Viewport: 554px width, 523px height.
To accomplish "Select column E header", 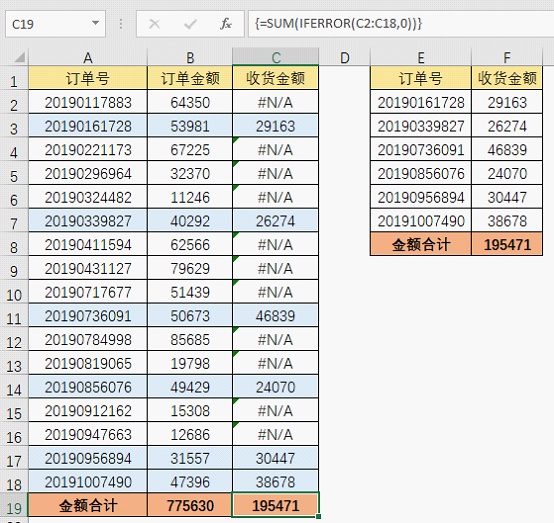I will coord(421,57).
